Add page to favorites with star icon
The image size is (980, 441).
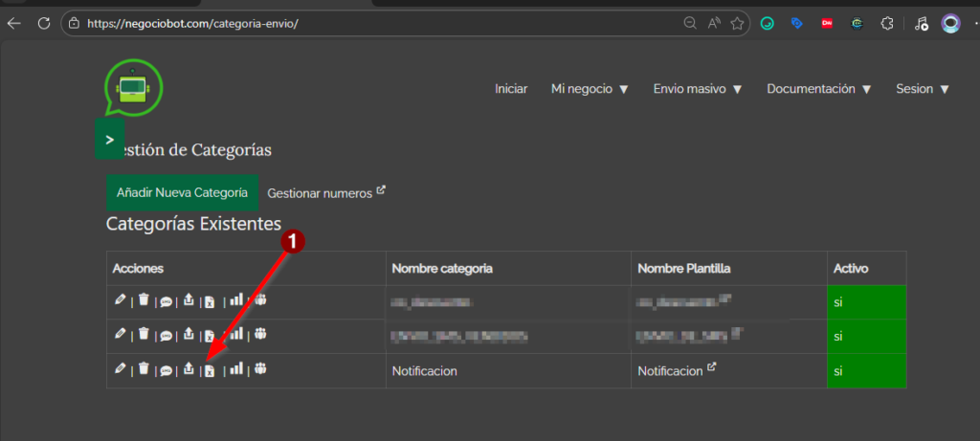click(x=737, y=23)
